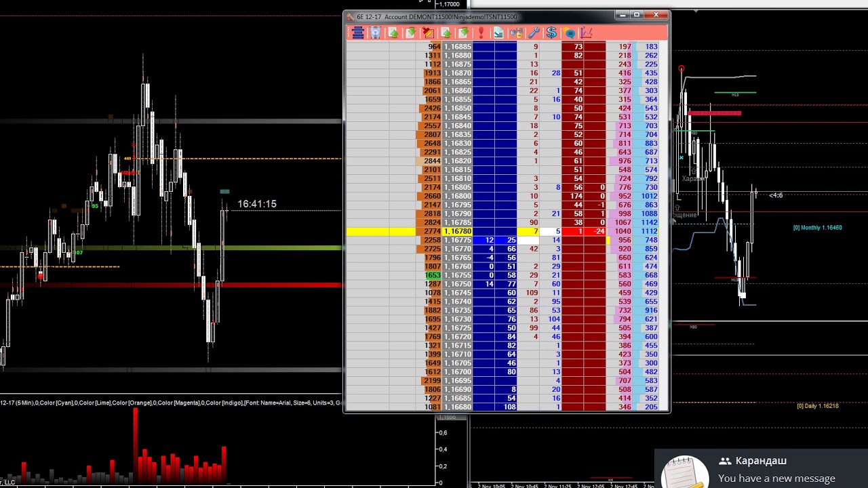Click the chat bubbles toolbar icon
The image size is (868, 488).
[569, 33]
